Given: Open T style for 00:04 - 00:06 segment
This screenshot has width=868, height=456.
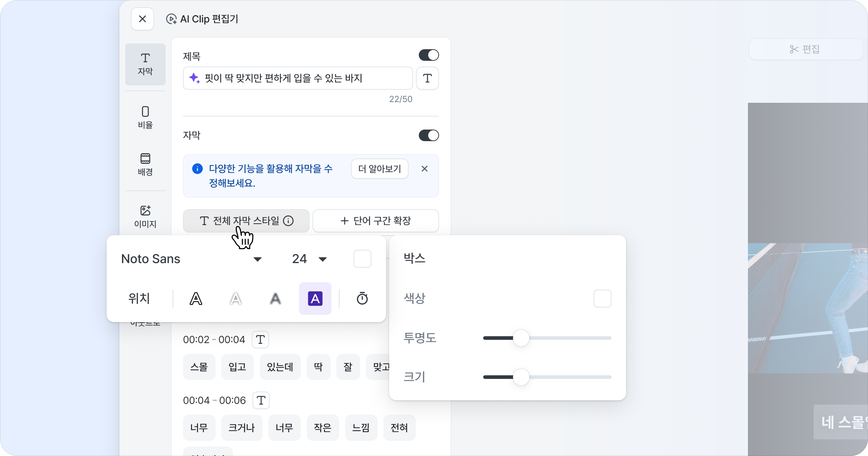Looking at the screenshot, I should point(261,400).
